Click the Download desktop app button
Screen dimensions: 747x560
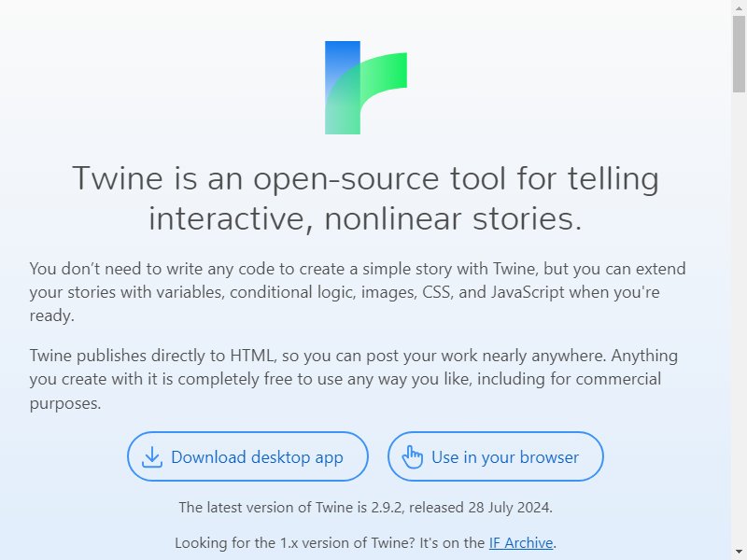tap(247, 456)
